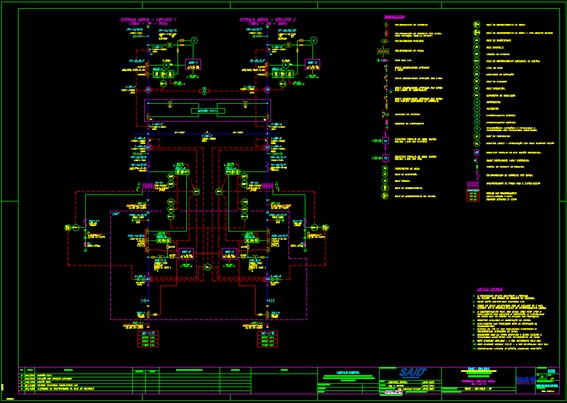
Task: Select the ammeter A circle on circuit 1
Action: pyautogui.click(x=166, y=65)
